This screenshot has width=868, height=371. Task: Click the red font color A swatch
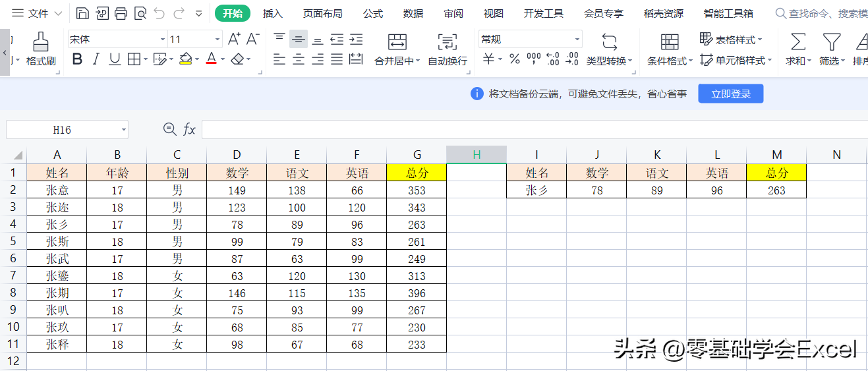[211, 59]
